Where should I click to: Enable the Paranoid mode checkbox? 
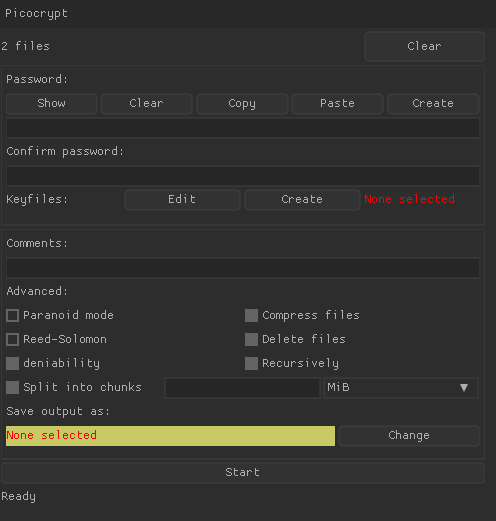(13, 315)
